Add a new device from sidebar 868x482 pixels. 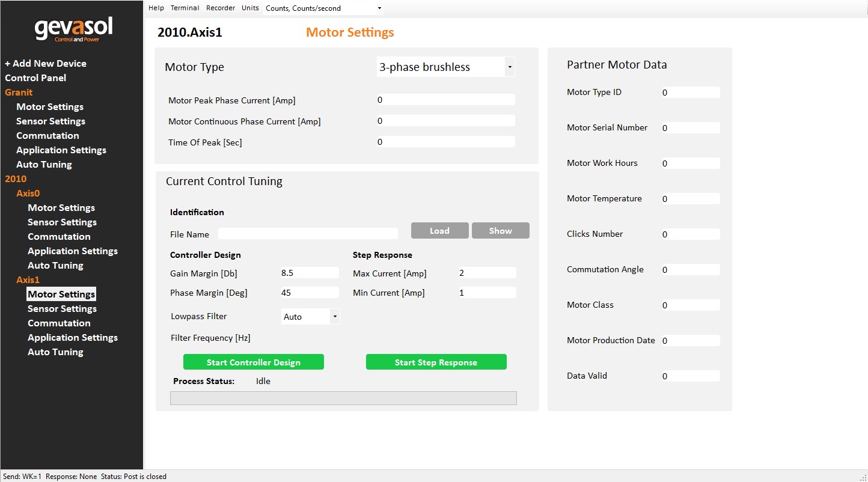(x=46, y=63)
